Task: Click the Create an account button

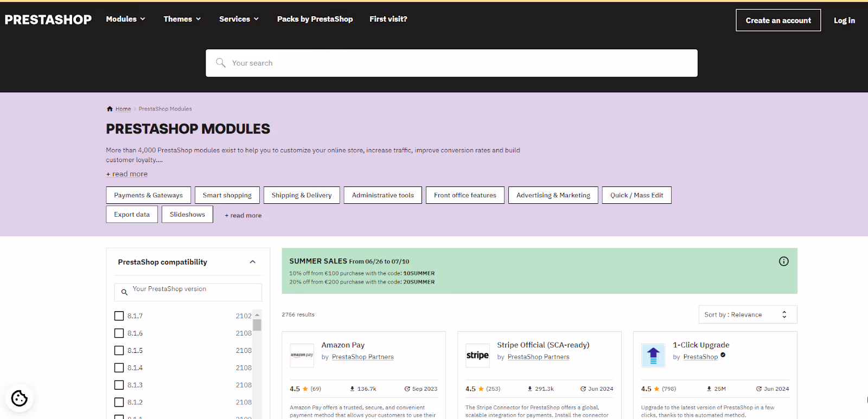Action: tap(778, 20)
